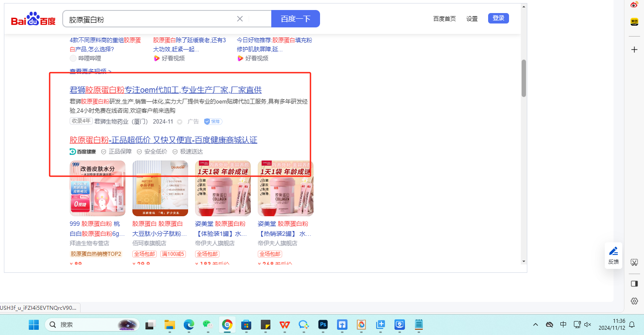Add a sidebar app with the plus icon

[x=634, y=50]
